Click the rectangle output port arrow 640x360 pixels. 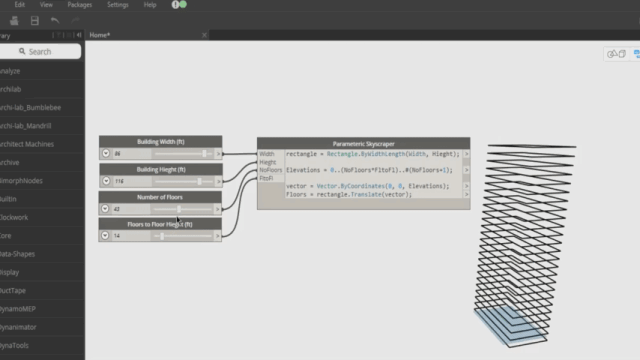[466, 154]
